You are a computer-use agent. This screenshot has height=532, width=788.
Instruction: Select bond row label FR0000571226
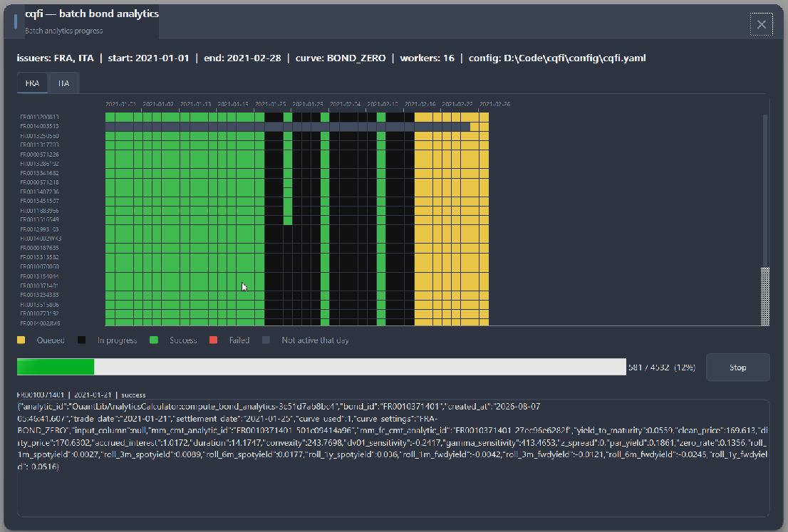39,155
